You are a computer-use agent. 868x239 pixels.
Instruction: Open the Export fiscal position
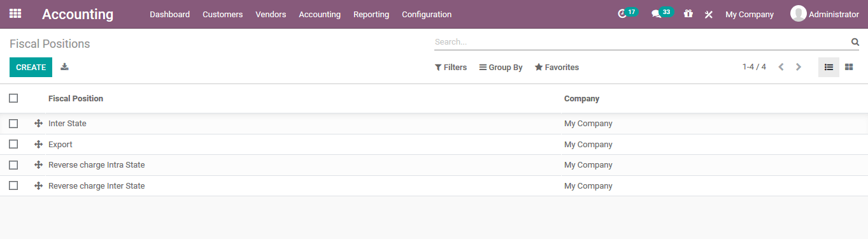coord(60,145)
